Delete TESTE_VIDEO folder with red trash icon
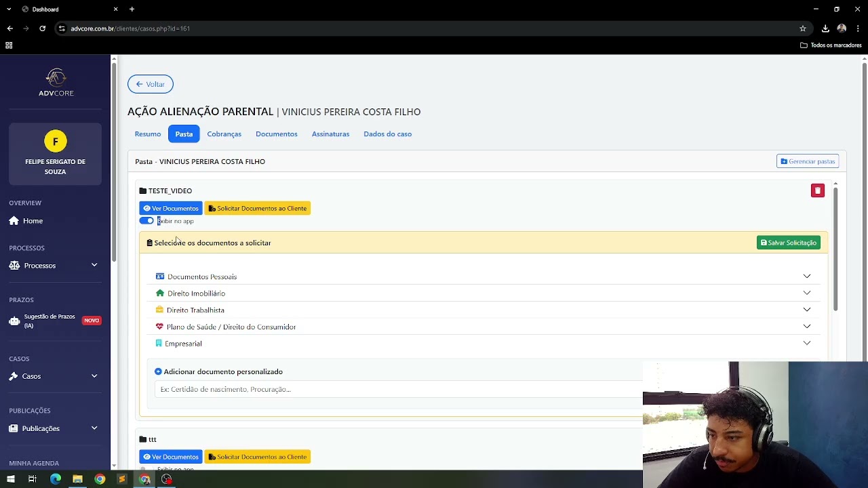 point(818,190)
